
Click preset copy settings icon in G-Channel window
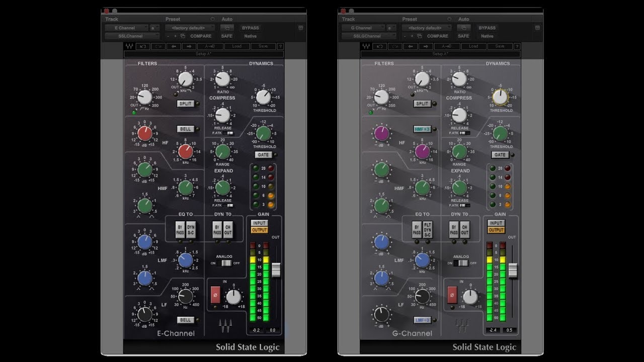(419, 36)
